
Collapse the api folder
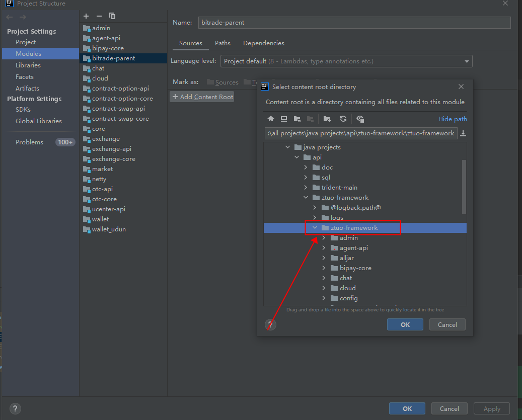pyautogui.click(x=296, y=157)
